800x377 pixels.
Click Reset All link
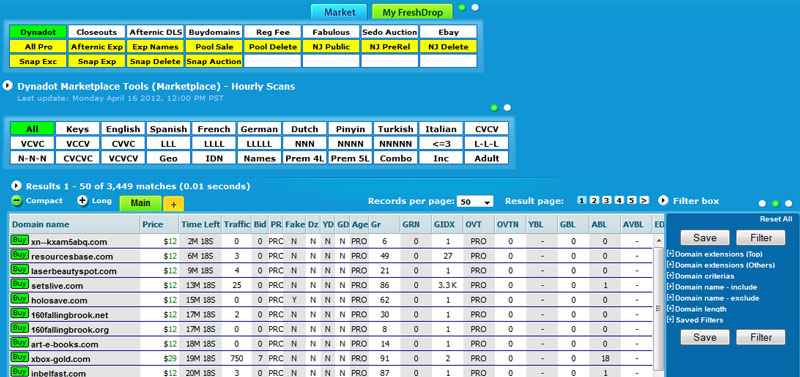776,219
